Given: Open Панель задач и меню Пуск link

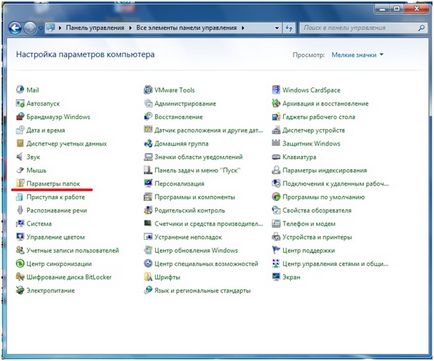Looking at the screenshot, I should (197, 170).
